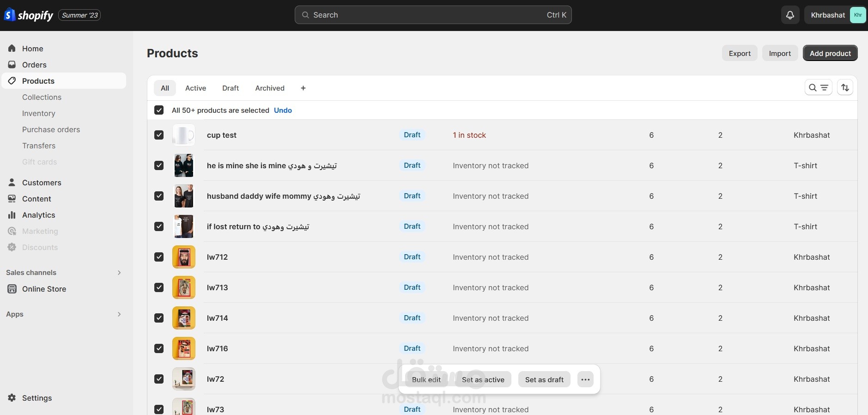
Task: Click the Analytics bar chart icon
Action: click(x=12, y=215)
